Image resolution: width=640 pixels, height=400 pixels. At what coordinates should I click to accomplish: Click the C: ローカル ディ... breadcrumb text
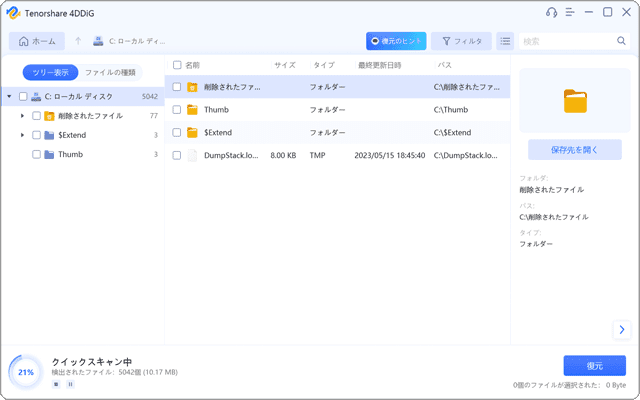point(137,41)
